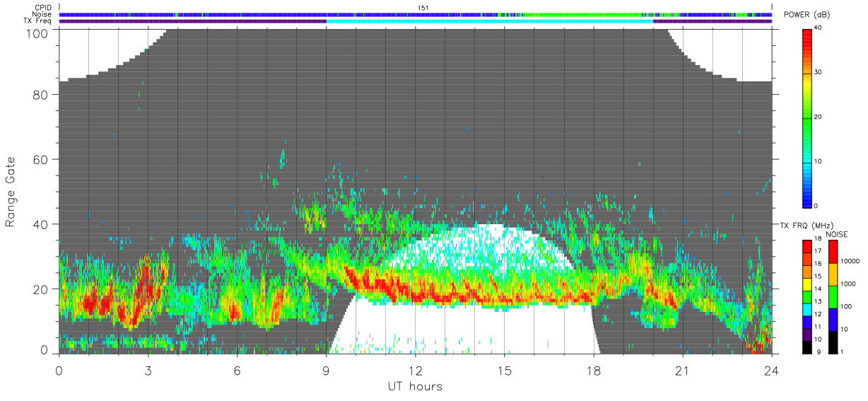Viewport: 868px width, 401px height.
Task: Click the 21 tick on UT hours axis
Action: [x=682, y=370]
